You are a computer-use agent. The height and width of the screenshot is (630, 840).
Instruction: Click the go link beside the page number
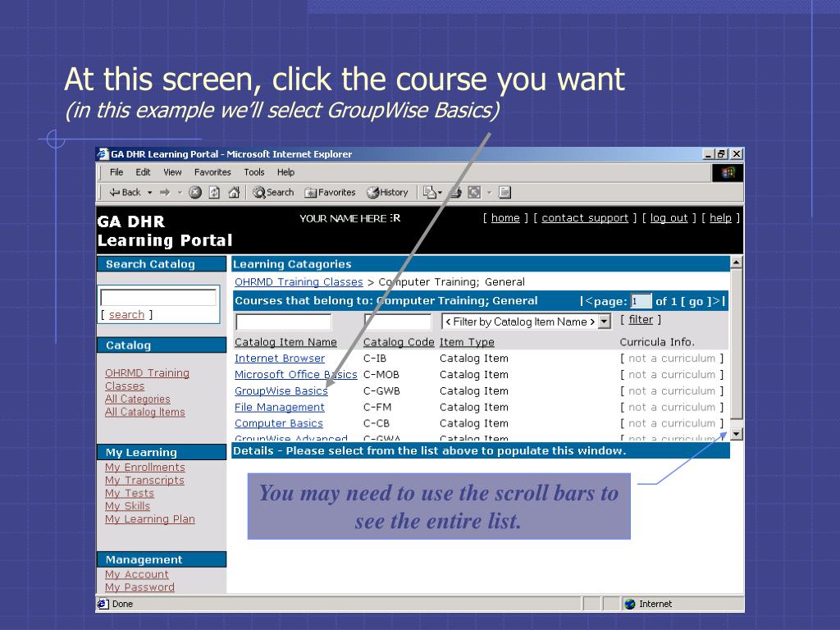(x=696, y=301)
